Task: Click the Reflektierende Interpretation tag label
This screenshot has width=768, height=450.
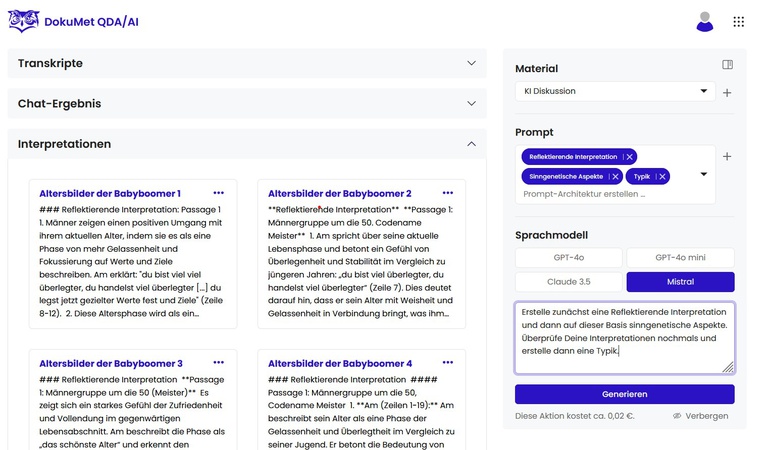Action: [573, 157]
